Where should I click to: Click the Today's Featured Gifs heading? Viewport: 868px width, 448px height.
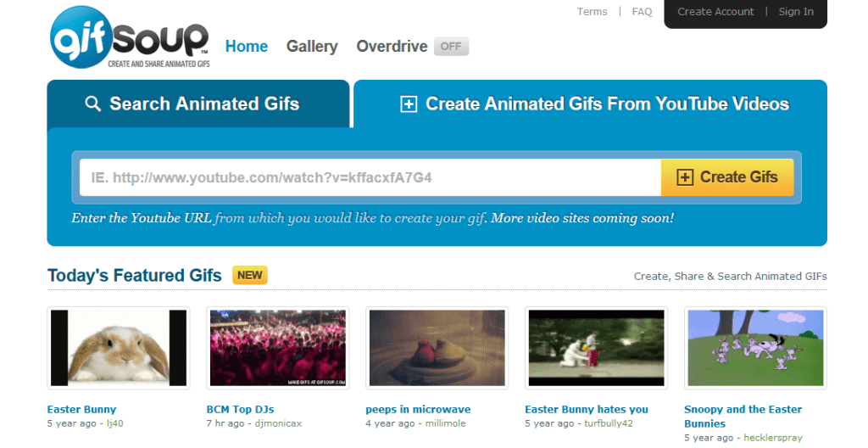coord(135,276)
